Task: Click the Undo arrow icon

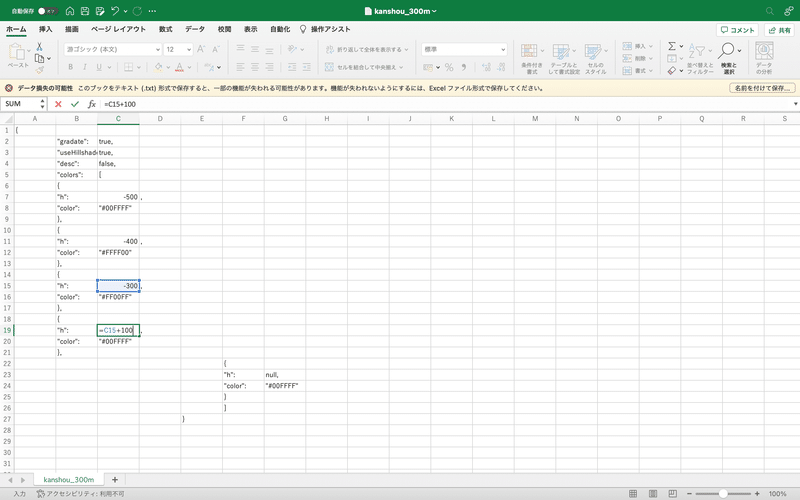Action: pos(115,11)
